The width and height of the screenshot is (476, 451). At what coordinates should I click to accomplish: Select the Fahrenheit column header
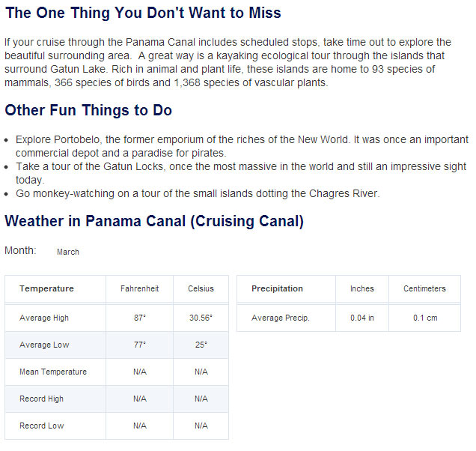tap(140, 288)
